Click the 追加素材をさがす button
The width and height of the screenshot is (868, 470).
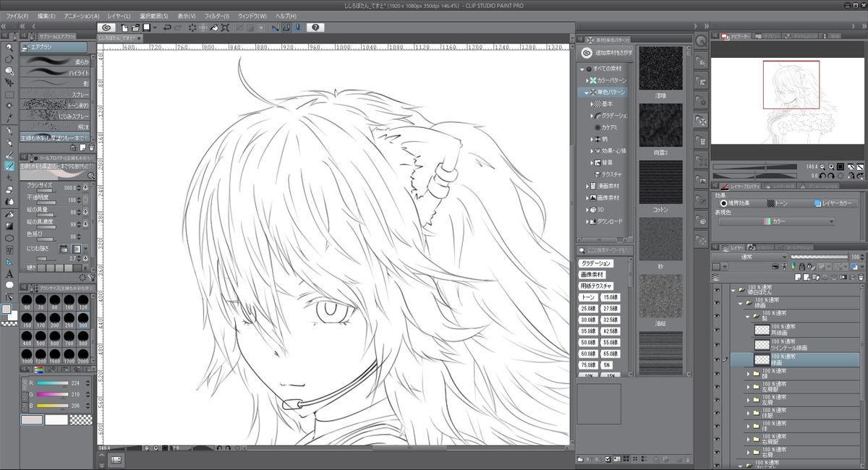[x=606, y=53]
